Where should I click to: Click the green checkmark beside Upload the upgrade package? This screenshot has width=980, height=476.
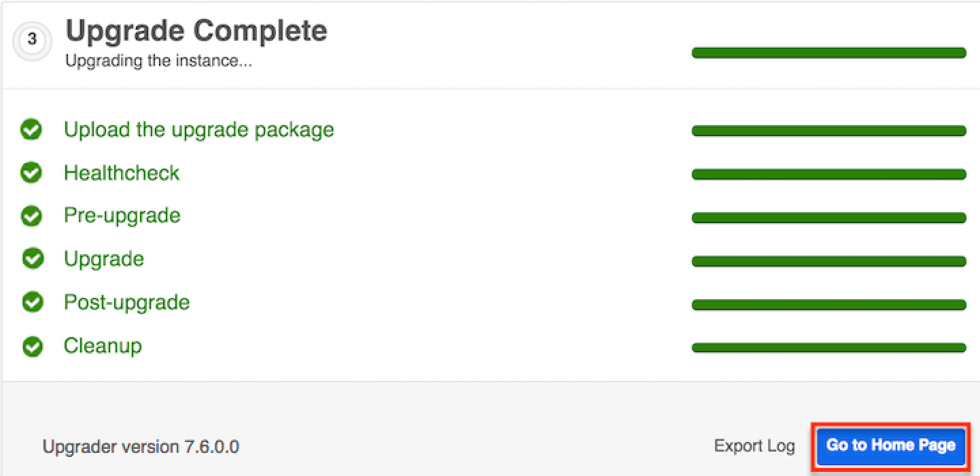[31, 129]
